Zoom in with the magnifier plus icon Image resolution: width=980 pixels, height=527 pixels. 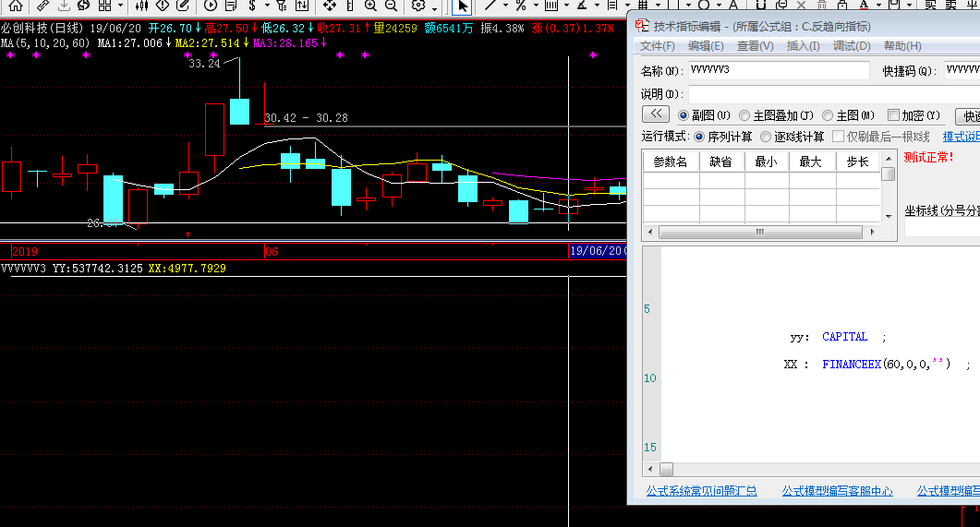click(x=370, y=6)
